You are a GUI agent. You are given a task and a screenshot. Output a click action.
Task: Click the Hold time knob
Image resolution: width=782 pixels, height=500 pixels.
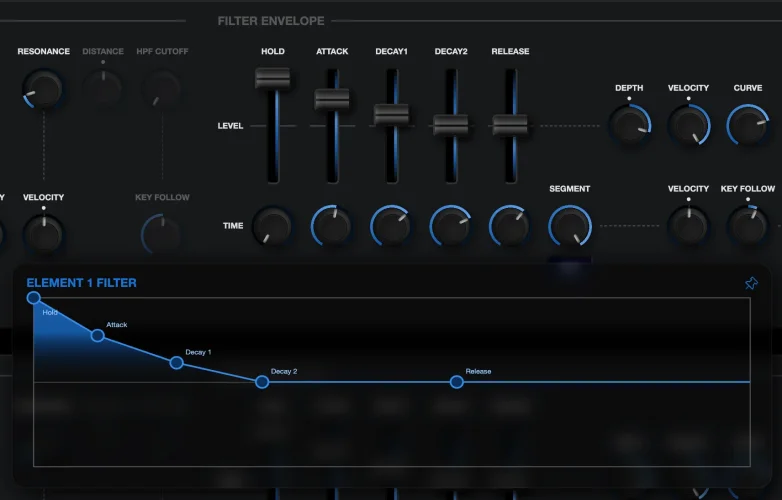272,226
